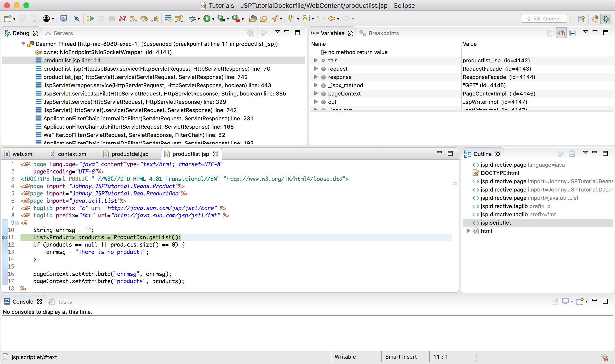The height and width of the screenshot is (364, 615).
Task: Switch to the Breakpoints tab
Action: (379, 33)
